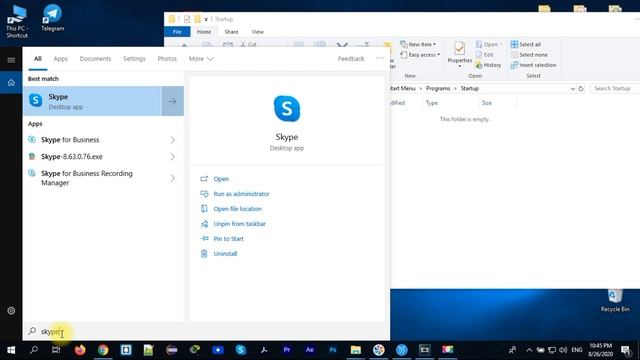Click Select none in Explorer ribbon
The height and width of the screenshot is (360, 640).
click(529, 55)
